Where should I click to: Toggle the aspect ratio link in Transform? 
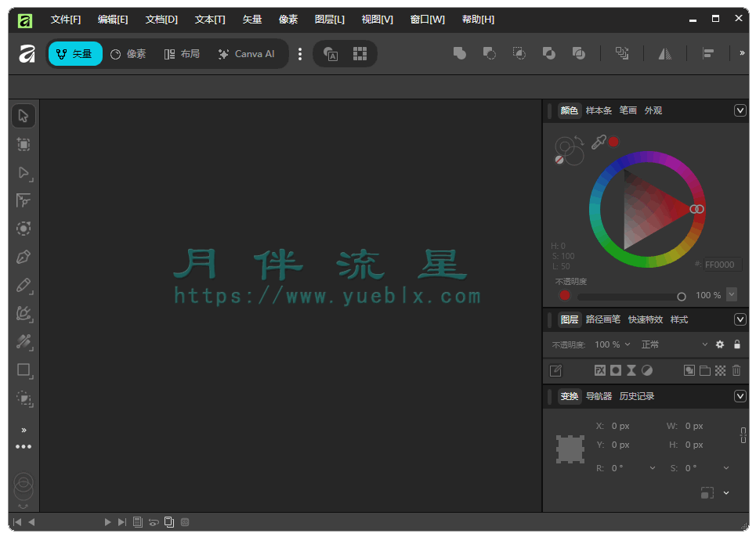(743, 435)
